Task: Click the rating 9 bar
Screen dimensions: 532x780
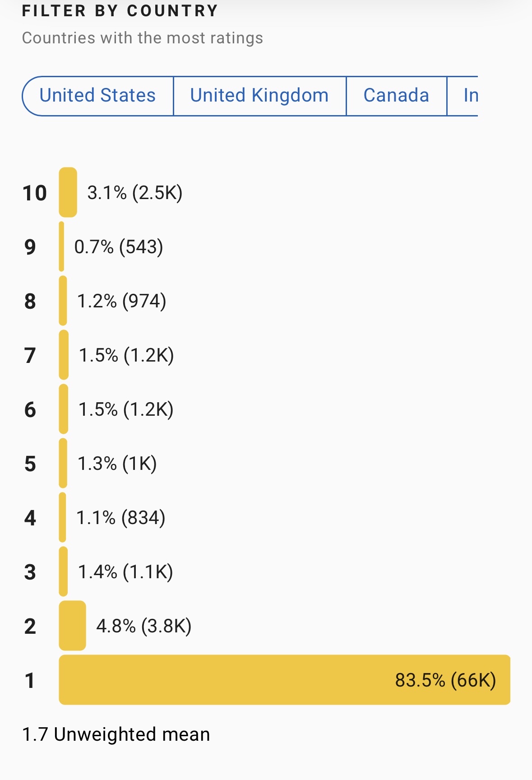Action: pyautogui.click(x=61, y=246)
